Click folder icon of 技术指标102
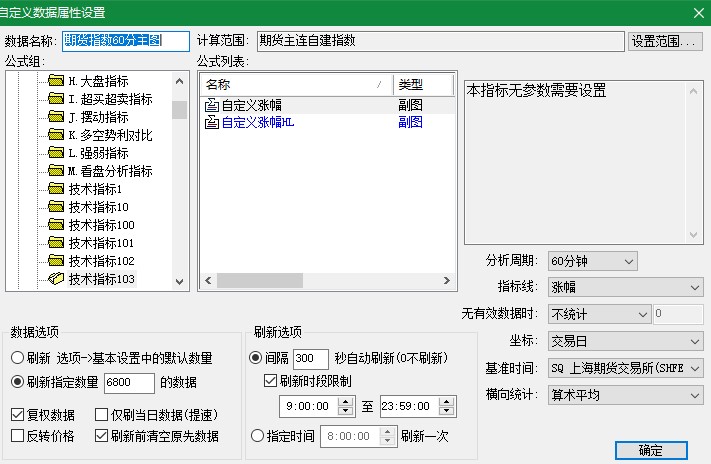The width and height of the screenshot is (711, 464). tap(56, 260)
